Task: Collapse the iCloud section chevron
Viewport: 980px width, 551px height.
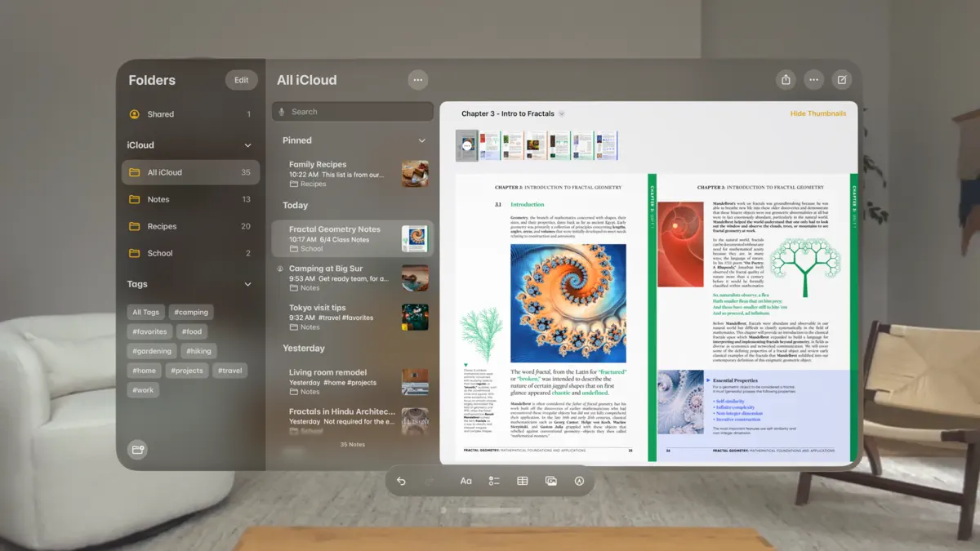Action: pyautogui.click(x=248, y=144)
